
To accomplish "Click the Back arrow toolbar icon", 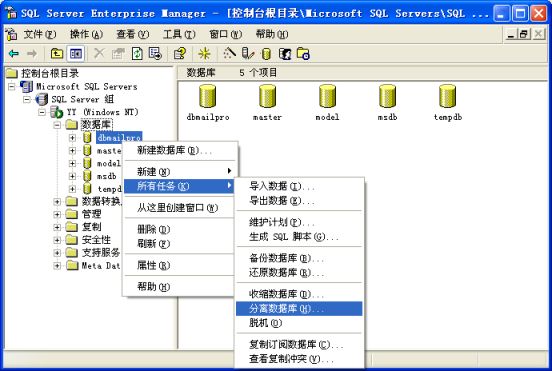I will (x=14, y=54).
